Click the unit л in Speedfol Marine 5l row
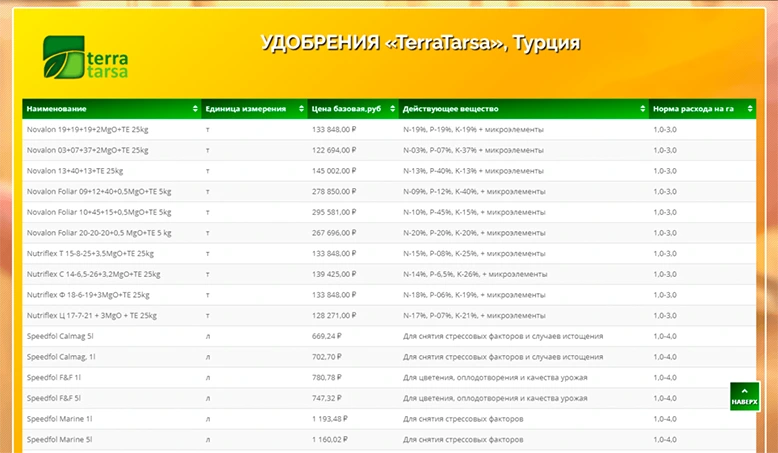 pyautogui.click(x=207, y=440)
